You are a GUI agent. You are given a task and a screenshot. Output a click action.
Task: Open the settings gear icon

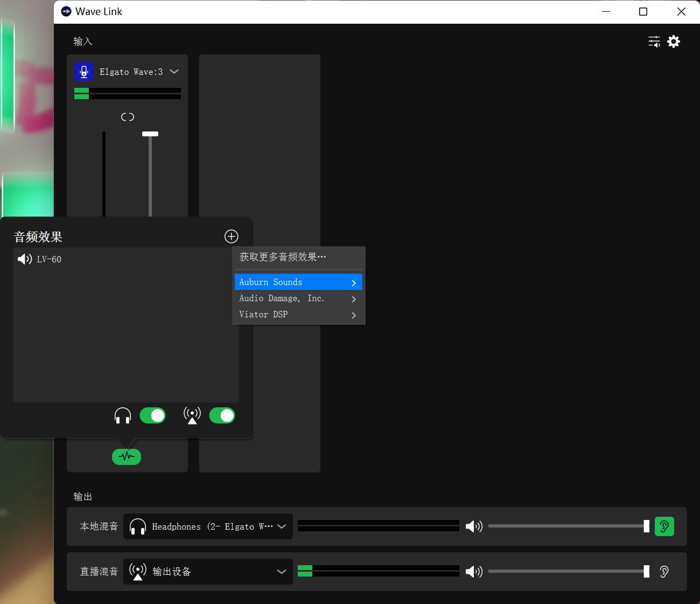674,41
